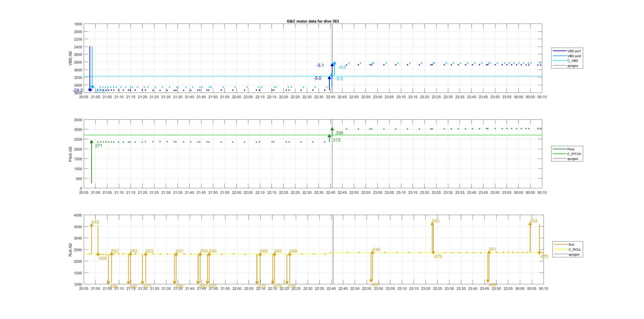The width and height of the screenshot is (644, 319).
Task: Click the '-679' roll label near 23:25
Action: tap(437, 257)
